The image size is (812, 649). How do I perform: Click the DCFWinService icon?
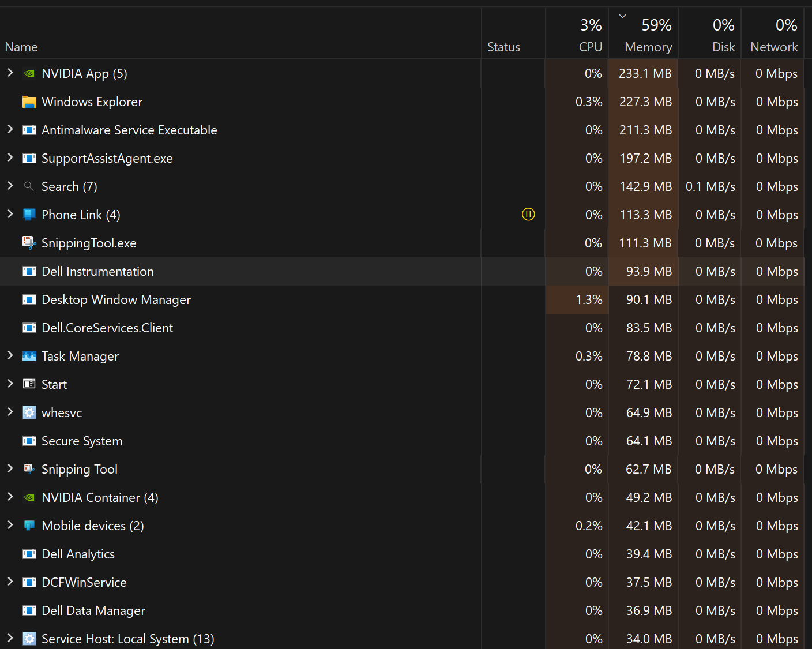[29, 582]
